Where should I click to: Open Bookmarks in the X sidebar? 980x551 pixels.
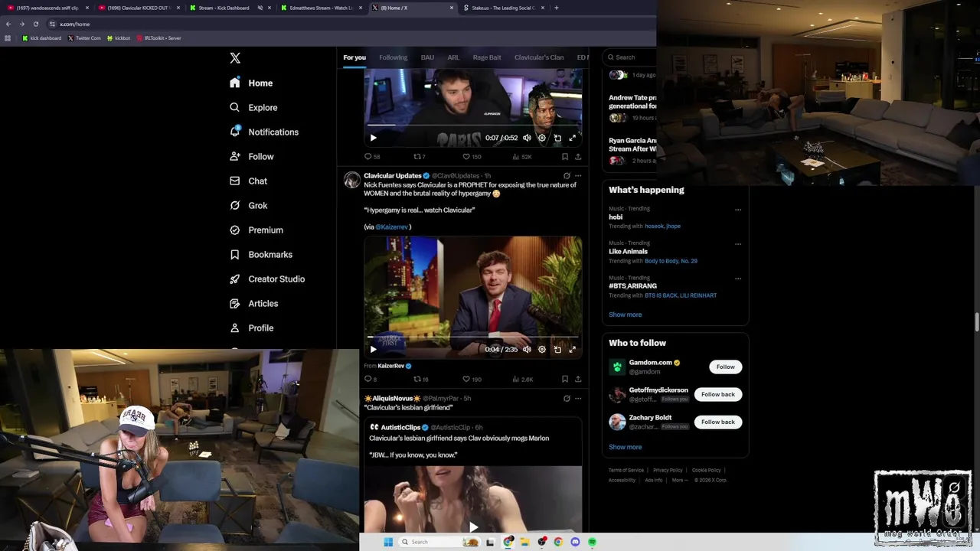[261, 255]
